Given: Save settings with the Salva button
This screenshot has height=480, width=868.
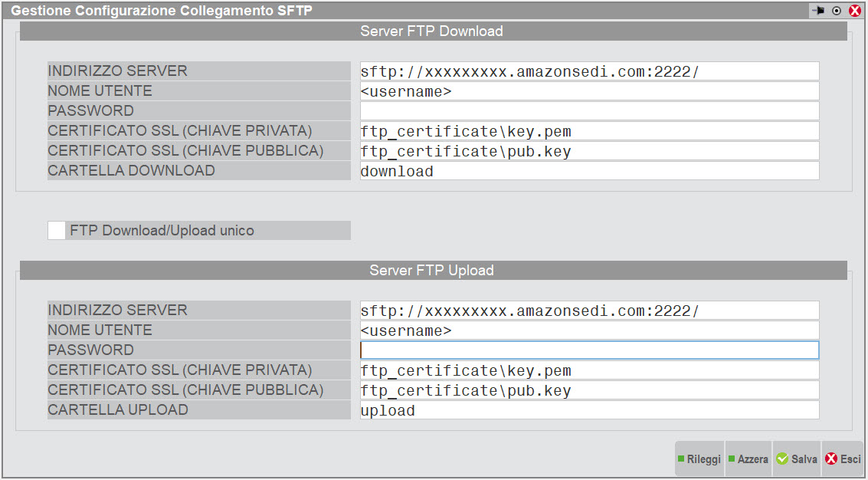Looking at the screenshot, I should tap(797, 459).
